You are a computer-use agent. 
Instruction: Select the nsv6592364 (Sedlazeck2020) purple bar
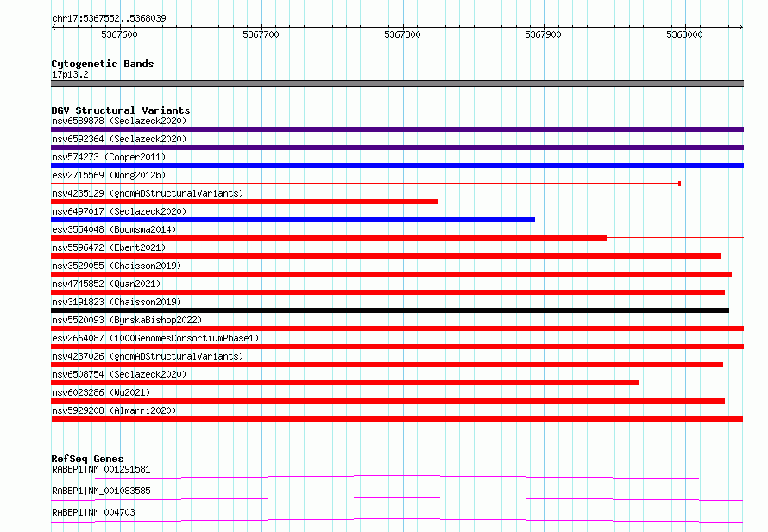pos(397,147)
